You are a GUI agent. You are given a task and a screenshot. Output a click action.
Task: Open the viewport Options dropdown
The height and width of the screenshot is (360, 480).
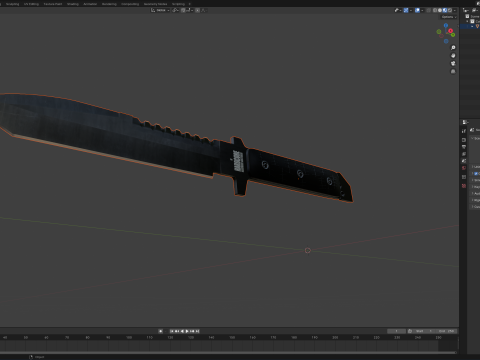(x=449, y=17)
